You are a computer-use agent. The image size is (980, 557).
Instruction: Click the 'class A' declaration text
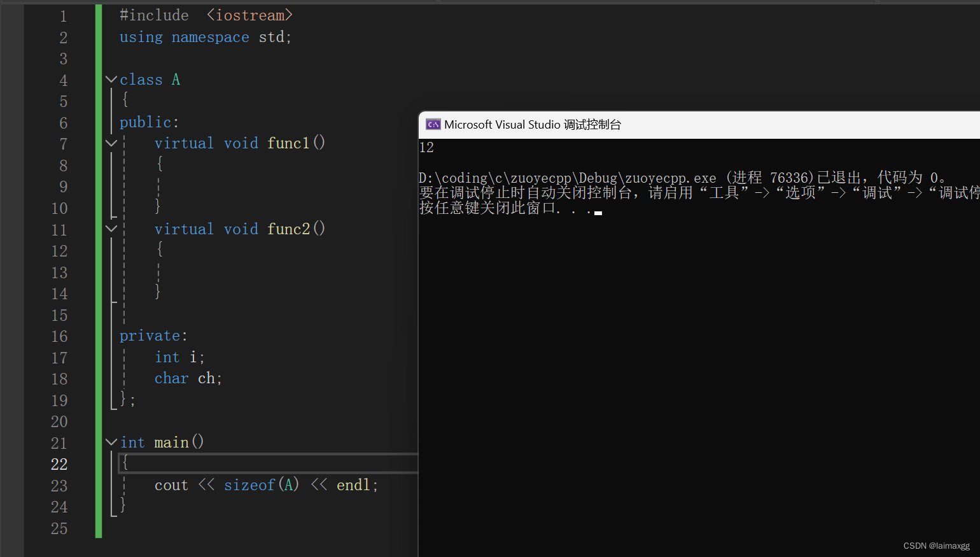150,80
